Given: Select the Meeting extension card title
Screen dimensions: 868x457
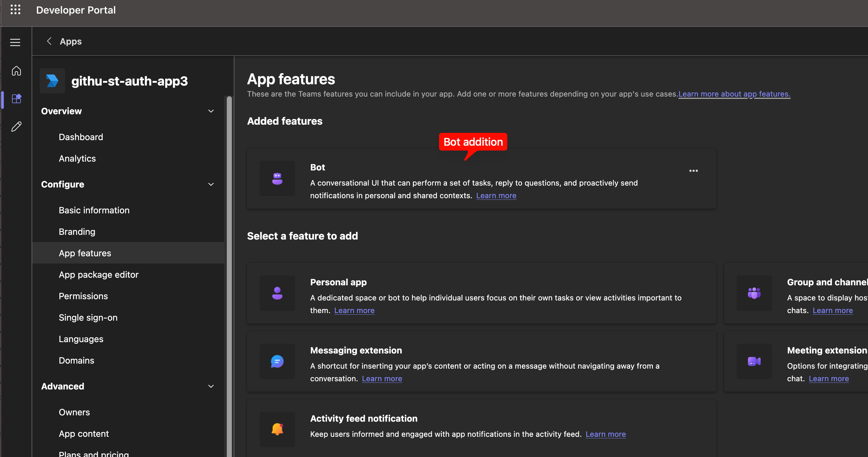Looking at the screenshot, I should click(827, 350).
